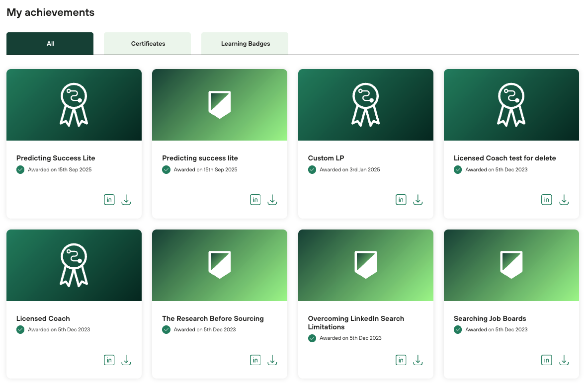
Task: Download Licensed Coach test for delete certificate
Action: coord(564,200)
